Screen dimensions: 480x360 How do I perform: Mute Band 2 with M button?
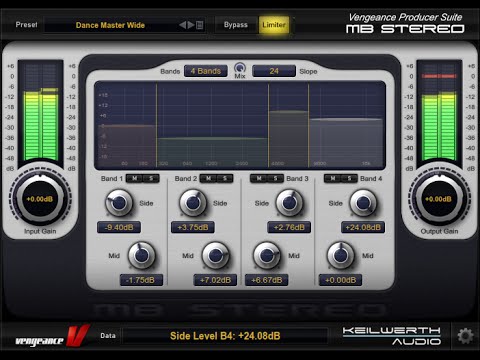tap(208, 179)
